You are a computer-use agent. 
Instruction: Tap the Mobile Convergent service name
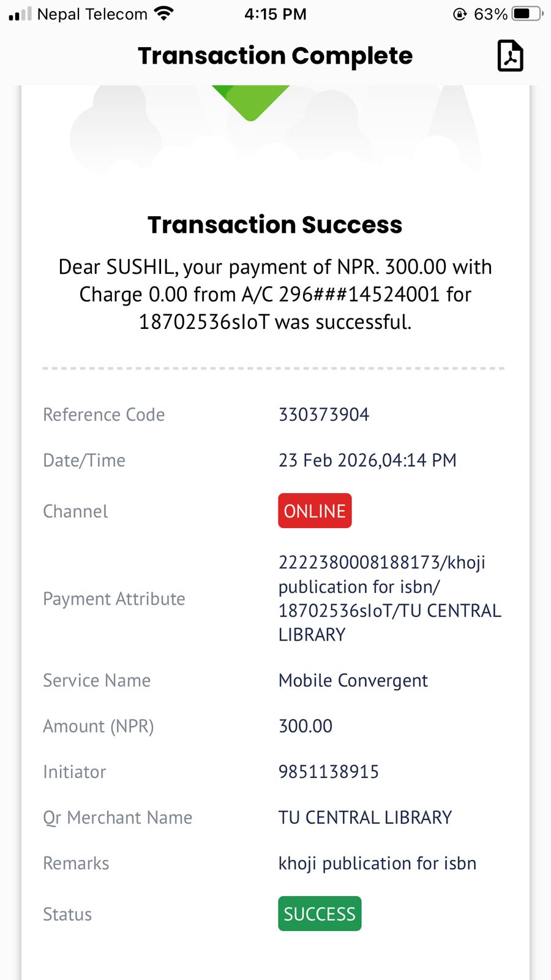(x=353, y=680)
